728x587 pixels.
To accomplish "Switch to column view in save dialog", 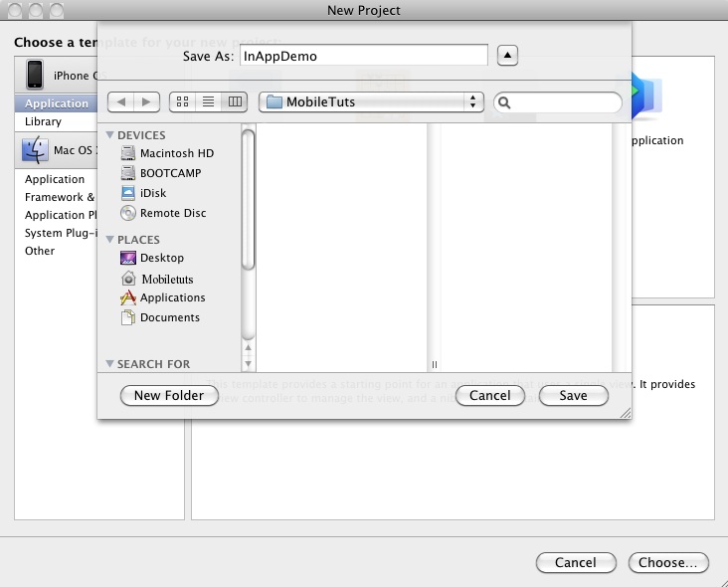I will coord(235,101).
